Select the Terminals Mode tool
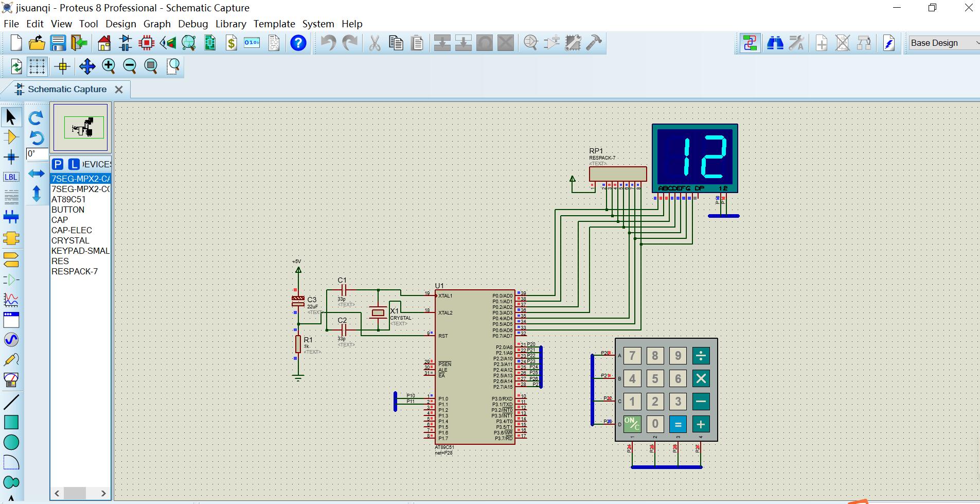980x504 pixels. [x=11, y=259]
